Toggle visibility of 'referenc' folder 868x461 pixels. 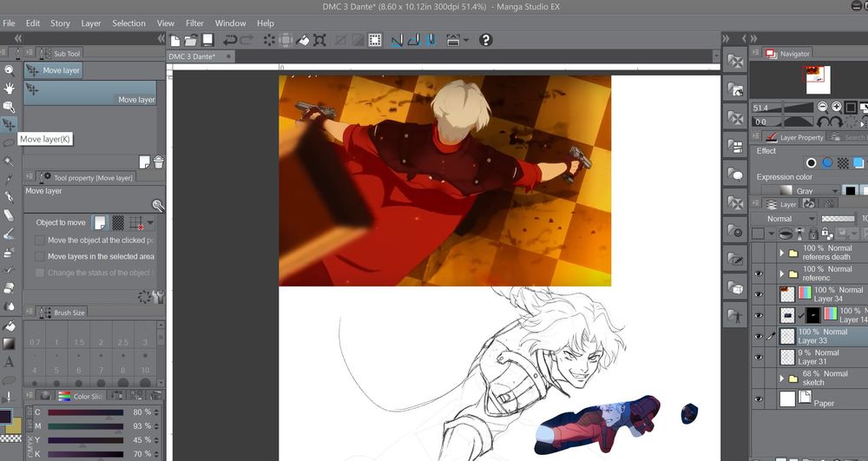[758, 273]
